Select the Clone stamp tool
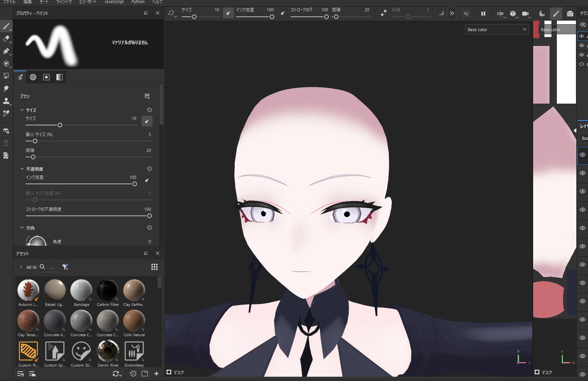 click(x=6, y=101)
